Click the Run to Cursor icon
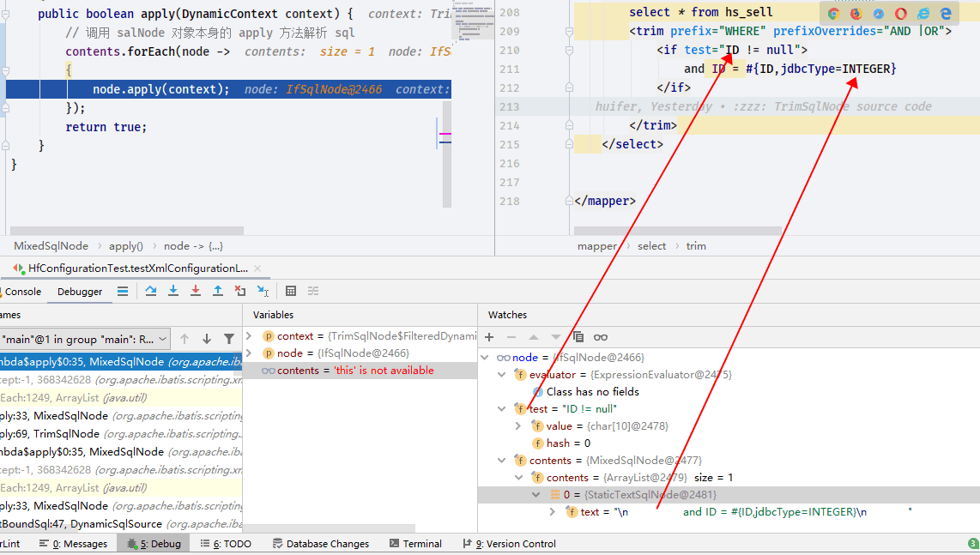 tap(263, 292)
